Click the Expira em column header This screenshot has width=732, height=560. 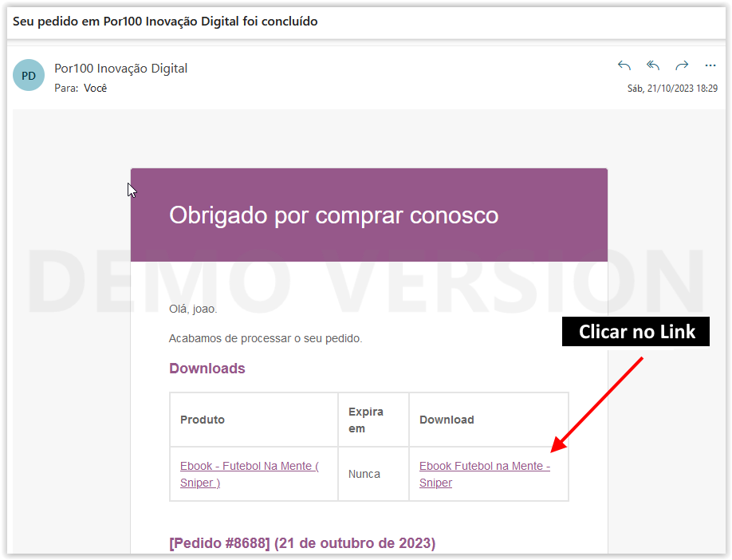[366, 420]
